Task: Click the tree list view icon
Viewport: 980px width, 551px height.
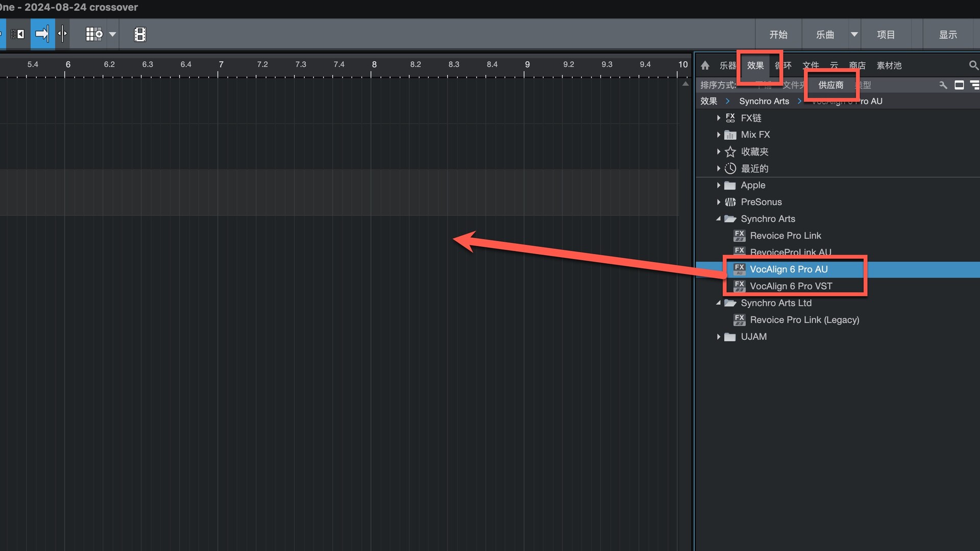Action: [974, 85]
